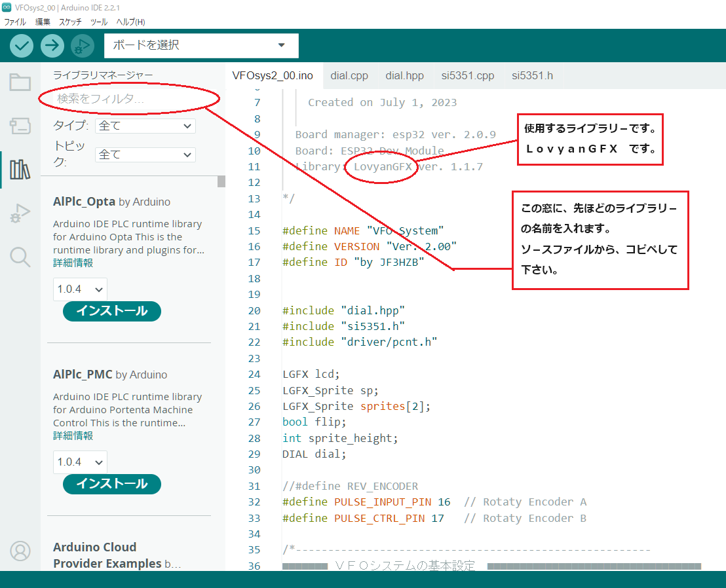Screen dimensions: 726x588
Task: Click the "DIAL dial;" code line
Action: (x=315, y=454)
